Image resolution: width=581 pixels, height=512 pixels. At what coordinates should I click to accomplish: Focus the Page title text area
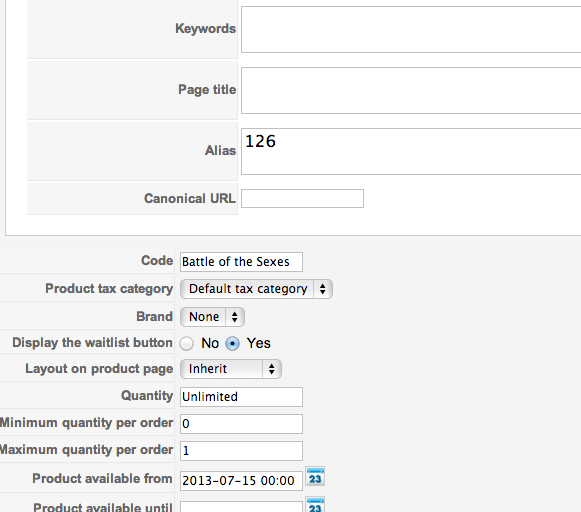coord(411,90)
